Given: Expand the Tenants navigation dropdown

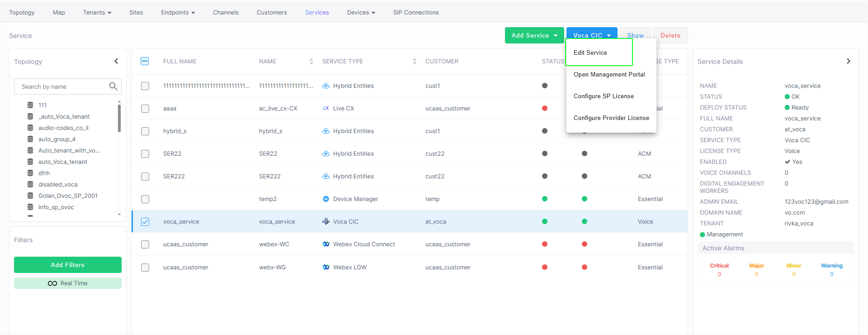Looking at the screenshot, I should point(97,12).
